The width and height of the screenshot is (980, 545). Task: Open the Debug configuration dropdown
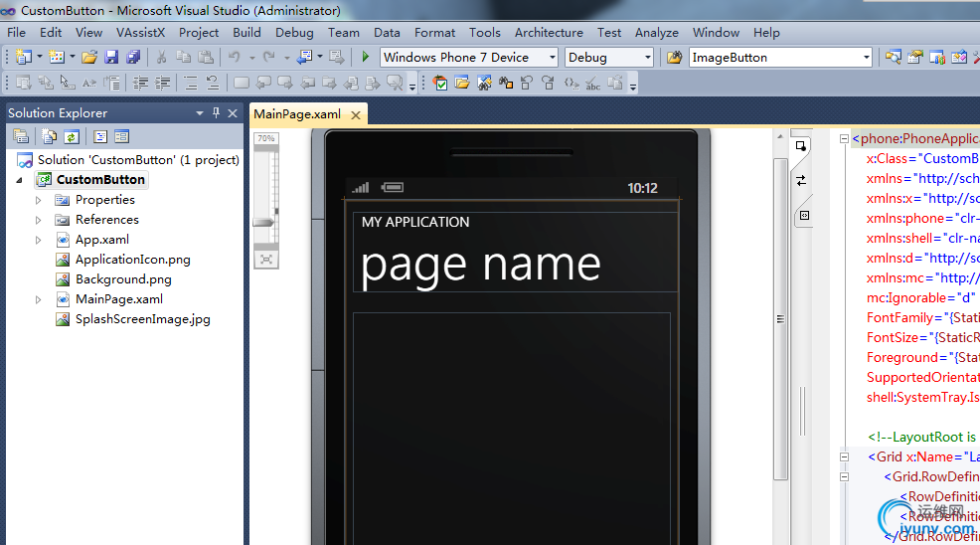(647, 57)
